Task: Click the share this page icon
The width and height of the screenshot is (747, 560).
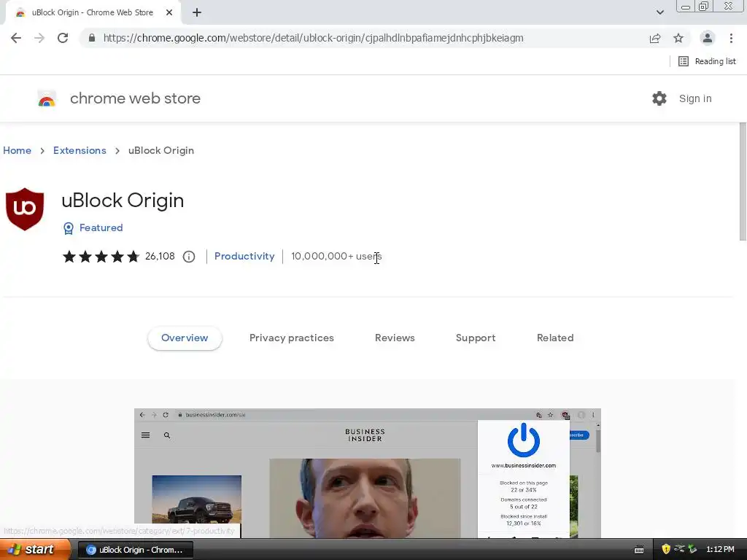Action: [655, 38]
